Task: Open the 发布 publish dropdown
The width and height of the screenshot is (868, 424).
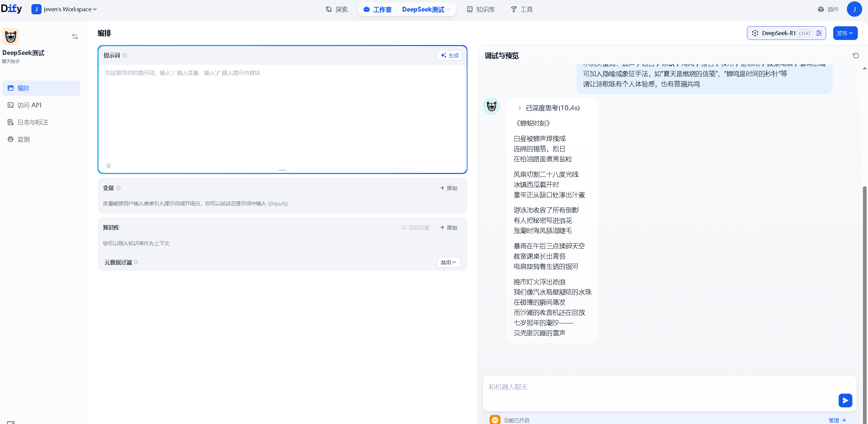Action: click(845, 33)
